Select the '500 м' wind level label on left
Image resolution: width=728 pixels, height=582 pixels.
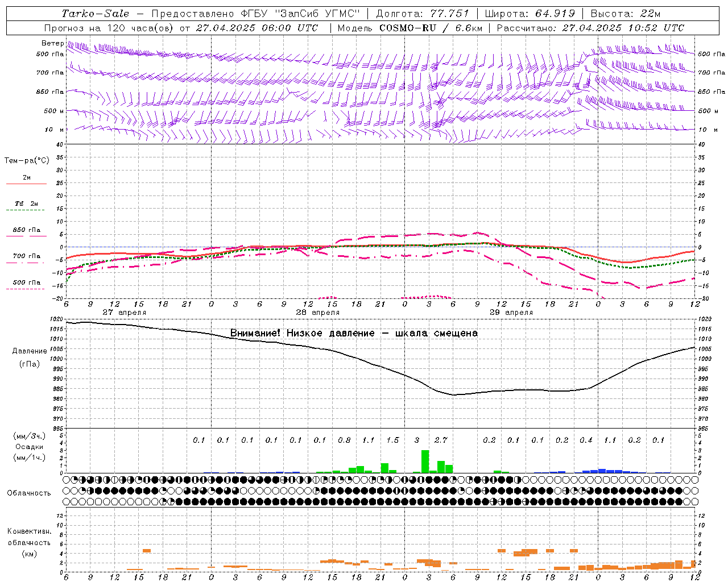[54, 111]
